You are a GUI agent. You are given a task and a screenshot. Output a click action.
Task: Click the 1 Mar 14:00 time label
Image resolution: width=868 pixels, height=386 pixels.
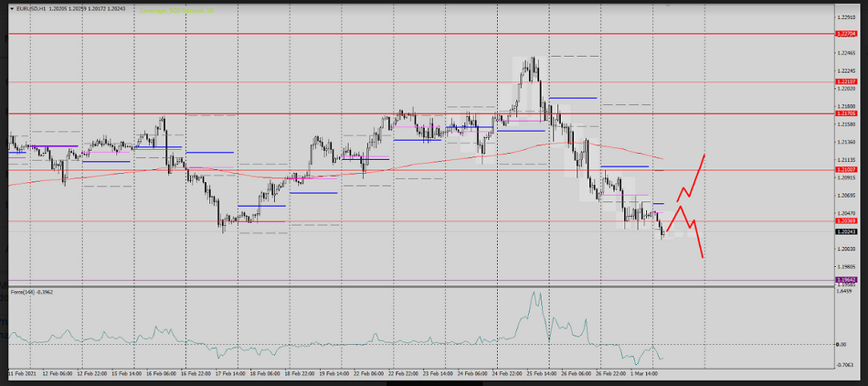(x=644, y=373)
